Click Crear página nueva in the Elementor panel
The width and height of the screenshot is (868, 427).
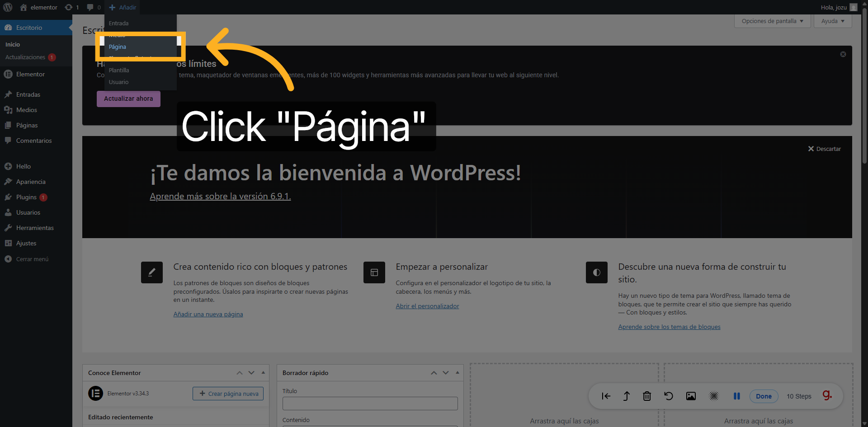point(227,394)
